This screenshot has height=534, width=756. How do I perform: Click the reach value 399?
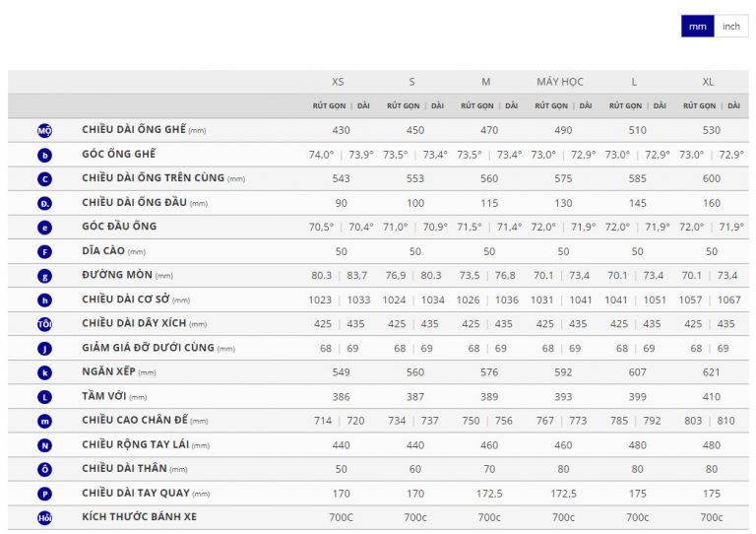pos(638,397)
